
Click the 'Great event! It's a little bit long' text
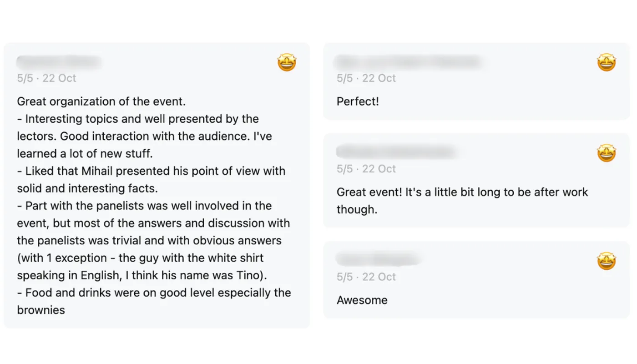462,201
